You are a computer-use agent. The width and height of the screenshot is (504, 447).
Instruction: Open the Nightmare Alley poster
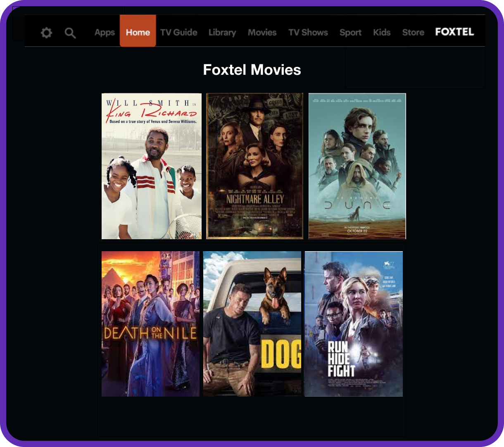[x=254, y=166]
